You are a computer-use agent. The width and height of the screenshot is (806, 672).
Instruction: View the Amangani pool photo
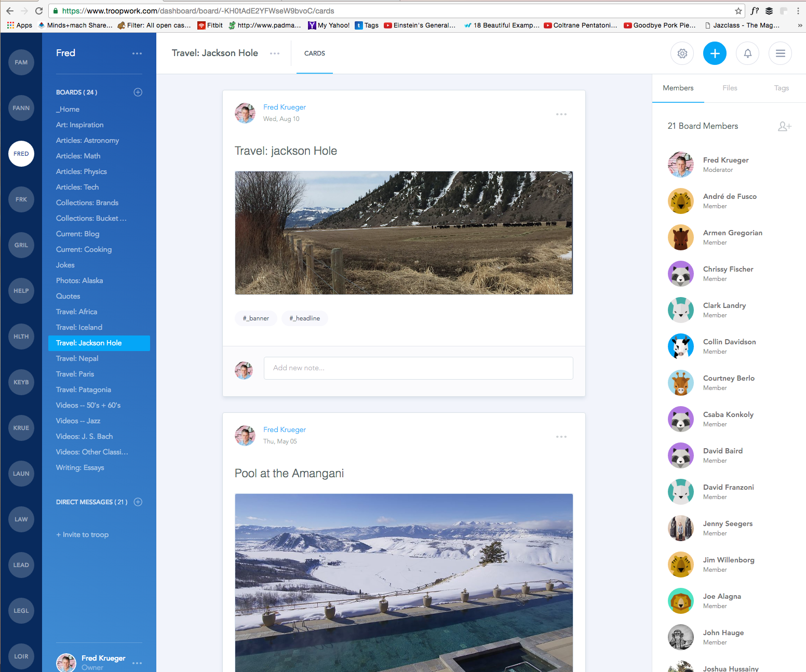[404, 583]
